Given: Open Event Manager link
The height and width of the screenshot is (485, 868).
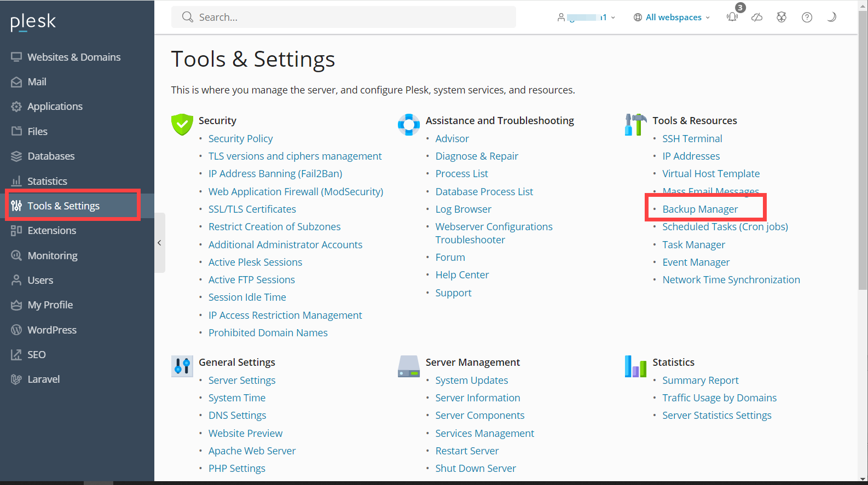Looking at the screenshot, I should pos(696,262).
